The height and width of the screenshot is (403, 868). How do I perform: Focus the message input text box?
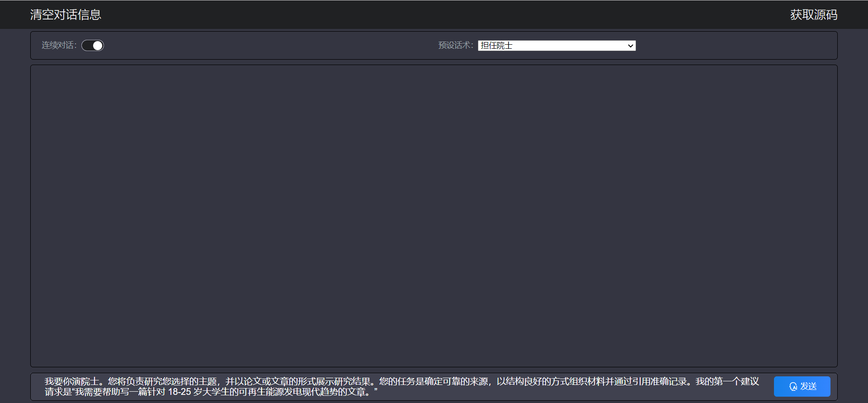401,387
